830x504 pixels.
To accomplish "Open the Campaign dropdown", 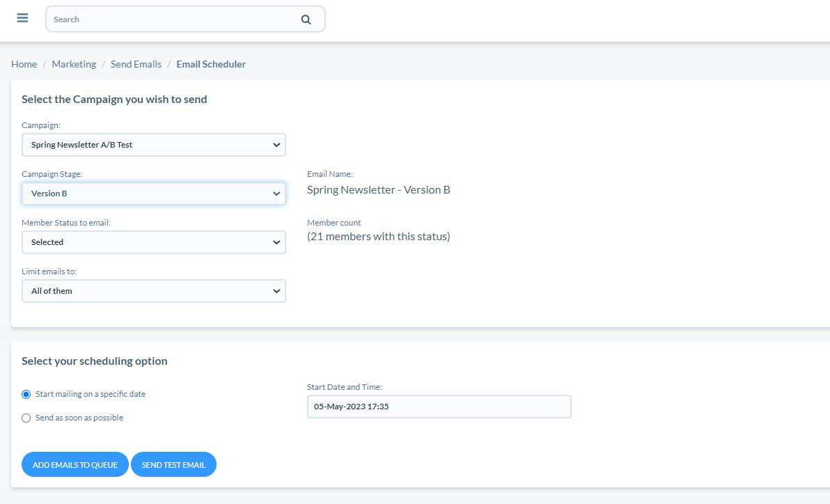I will 153,145.
